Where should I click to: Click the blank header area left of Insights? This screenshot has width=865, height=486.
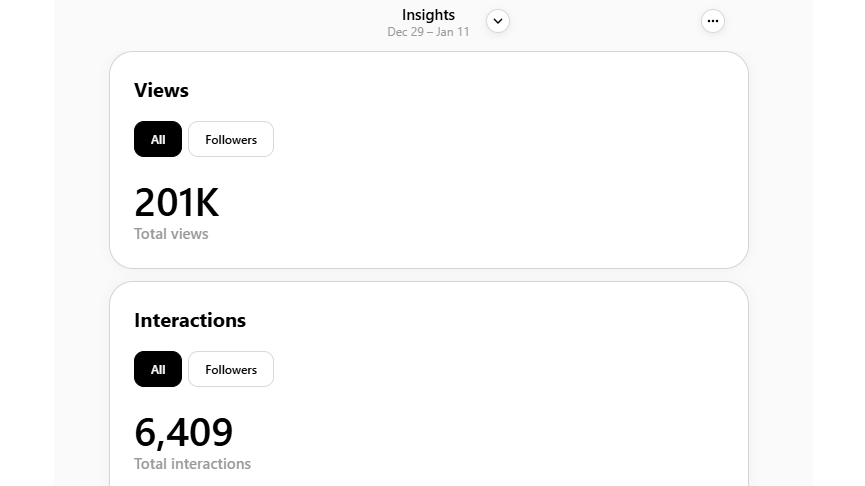tap(220, 22)
